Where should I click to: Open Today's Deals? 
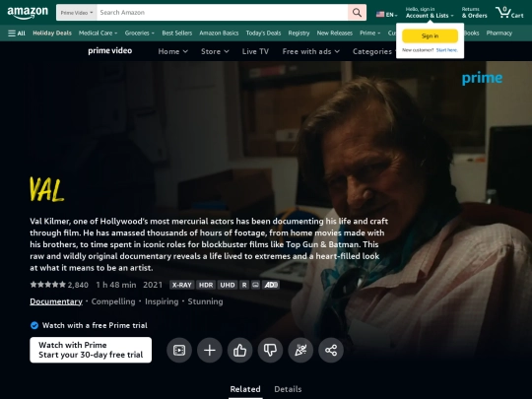point(263,33)
